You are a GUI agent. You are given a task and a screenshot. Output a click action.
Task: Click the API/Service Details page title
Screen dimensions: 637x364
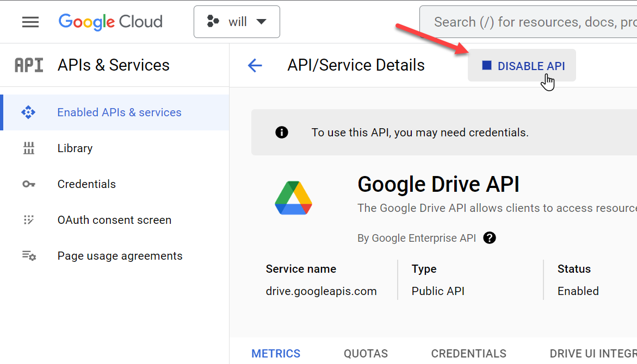pyautogui.click(x=356, y=65)
